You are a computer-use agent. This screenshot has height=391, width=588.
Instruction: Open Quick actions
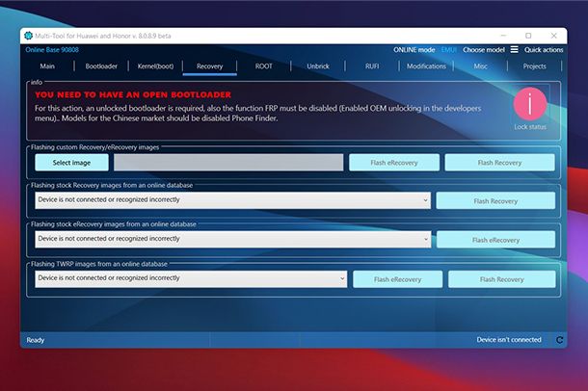(544, 50)
